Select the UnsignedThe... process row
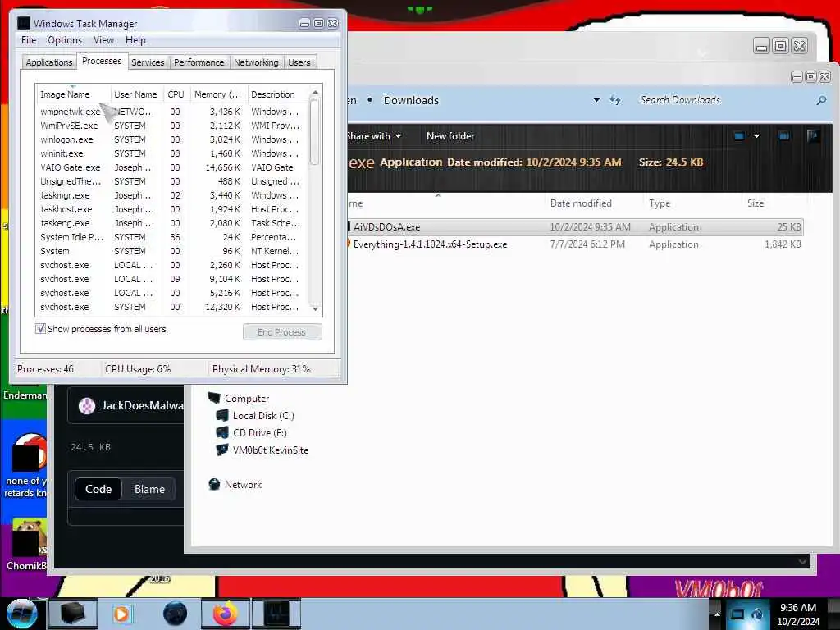The height and width of the screenshot is (630, 840). (x=172, y=181)
